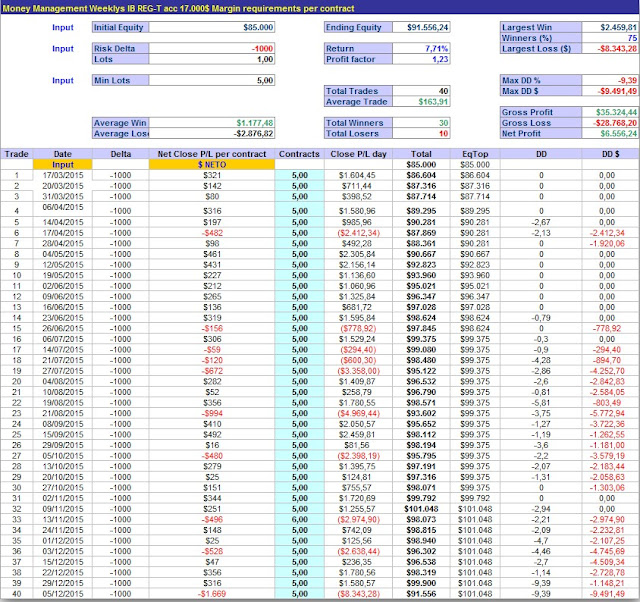Screen dimensions: 640x602
Task: Select the Close P/L cell ($2.412,34)
Action: (358, 233)
